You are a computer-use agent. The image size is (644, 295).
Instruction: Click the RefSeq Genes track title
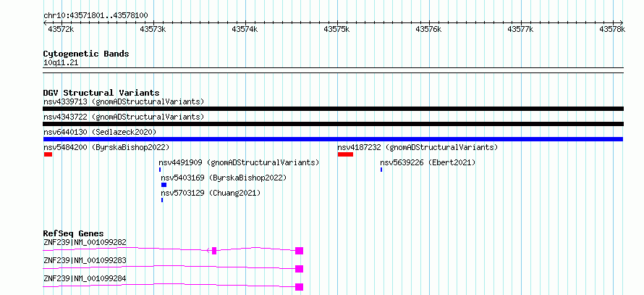74,233
